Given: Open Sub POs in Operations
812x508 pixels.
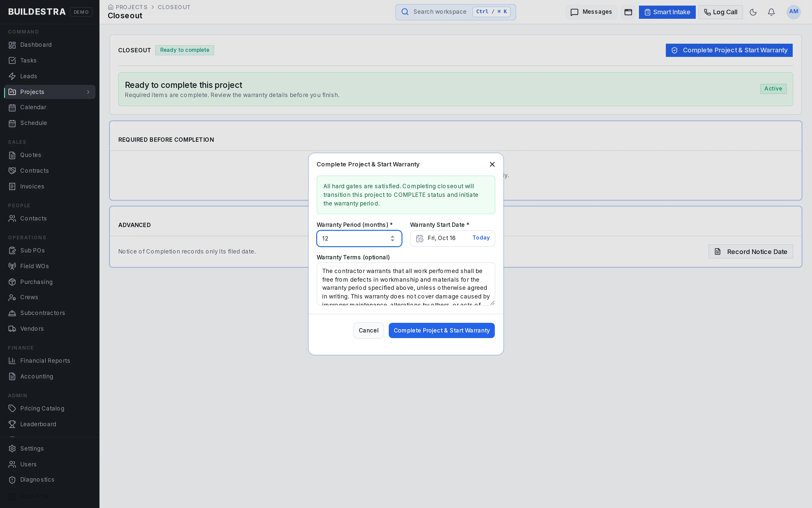Looking at the screenshot, I should click(x=50, y=250).
